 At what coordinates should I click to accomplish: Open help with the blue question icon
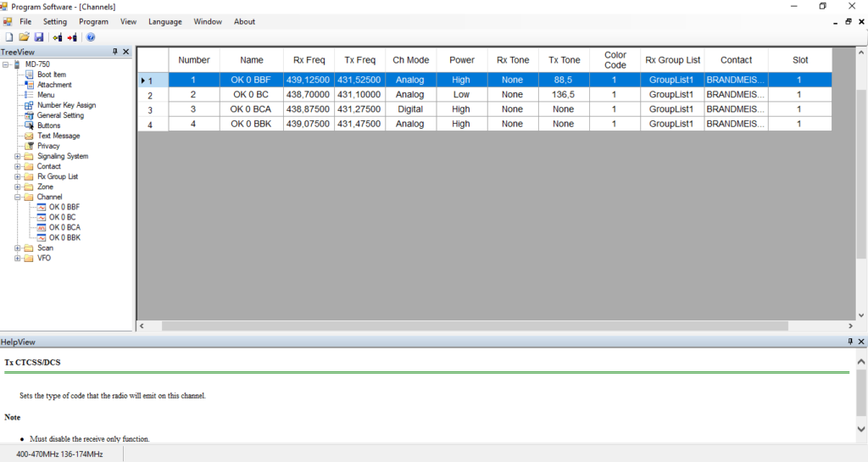tap(91, 37)
